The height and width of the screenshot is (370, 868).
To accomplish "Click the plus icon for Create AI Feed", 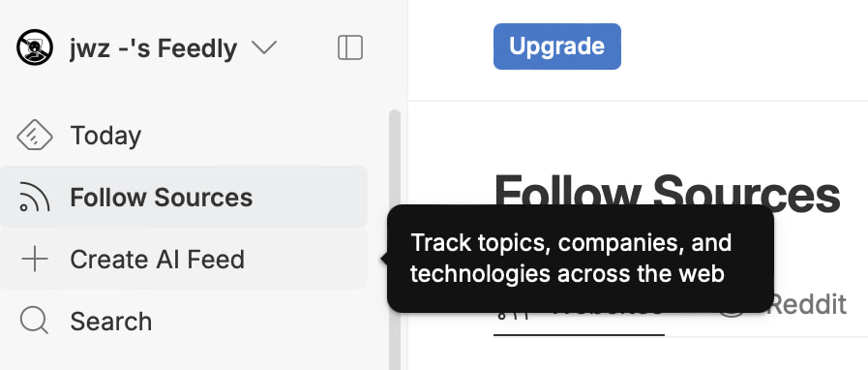I will point(34,260).
